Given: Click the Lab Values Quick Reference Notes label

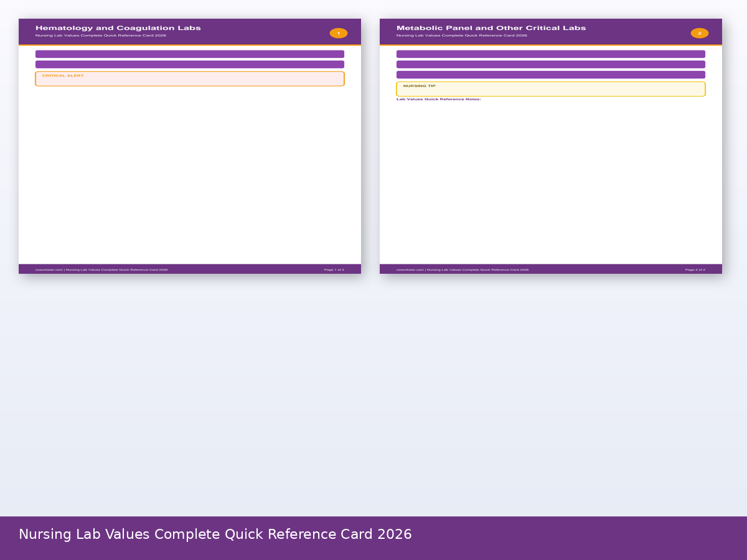Looking at the screenshot, I should (x=438, y=100).
